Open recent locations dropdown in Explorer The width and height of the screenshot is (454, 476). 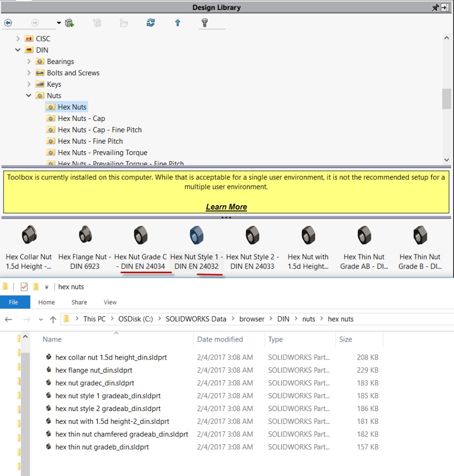tap(41, 319)
